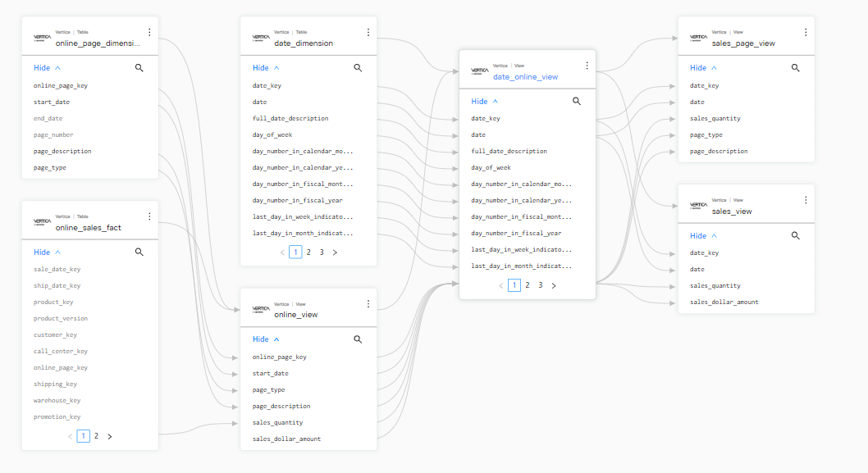Viewport: 868px width, 473px height.
Task: Select sale_date_key column in online_sales_fact
Action: coord(57,270)
